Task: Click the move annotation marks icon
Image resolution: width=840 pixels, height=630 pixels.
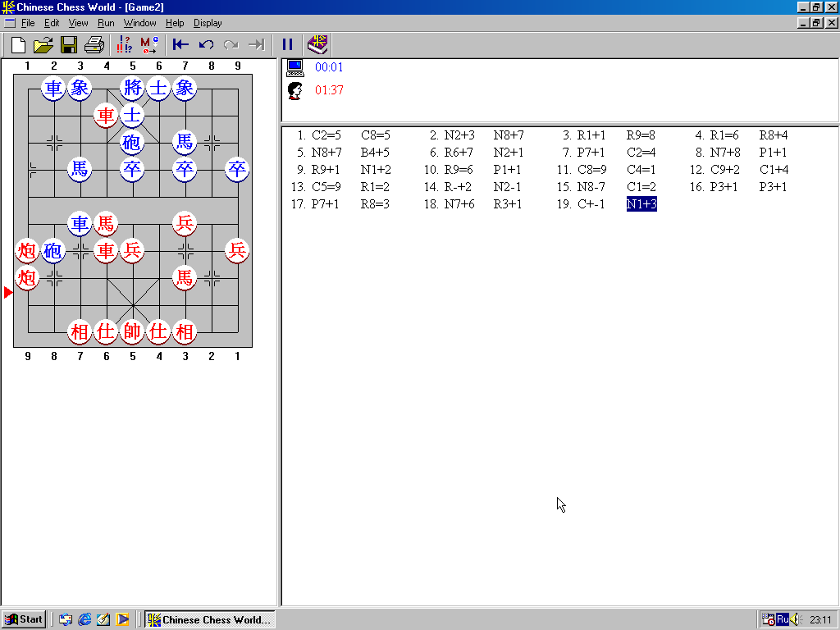Action: click(125, 45)
